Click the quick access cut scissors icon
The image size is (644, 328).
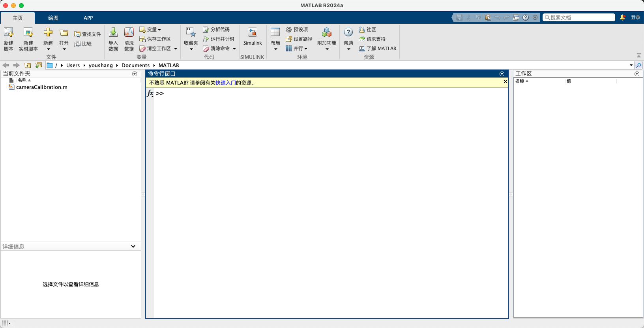click(468, 17)
